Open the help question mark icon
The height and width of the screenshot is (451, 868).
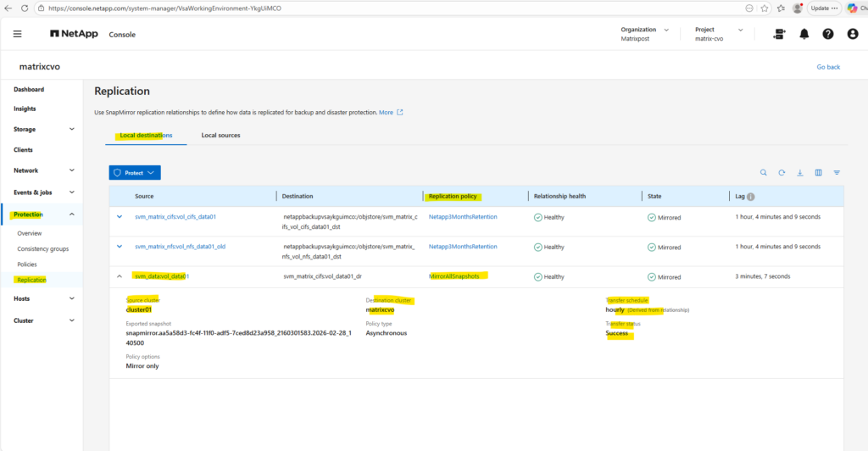(828, 34)
